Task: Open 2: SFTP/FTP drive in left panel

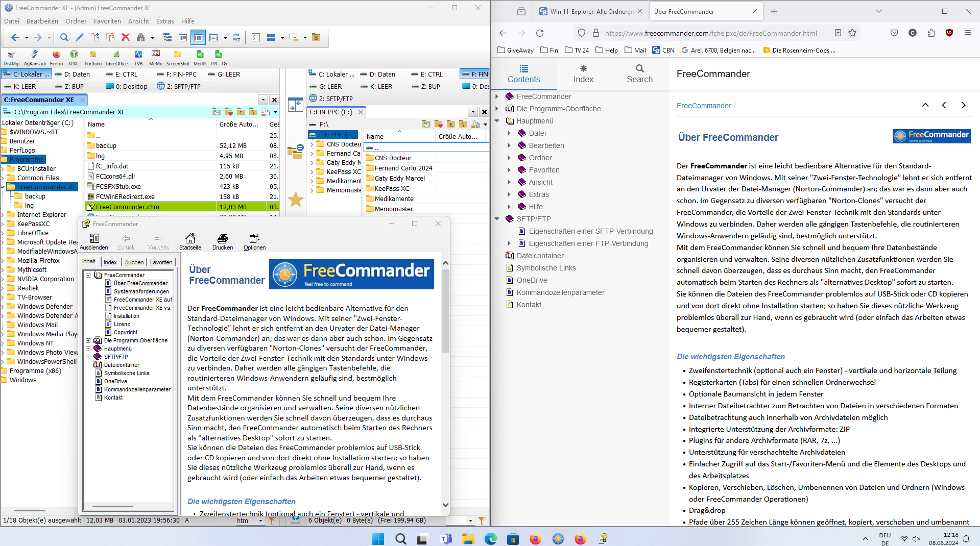Action: coord(179,86)
